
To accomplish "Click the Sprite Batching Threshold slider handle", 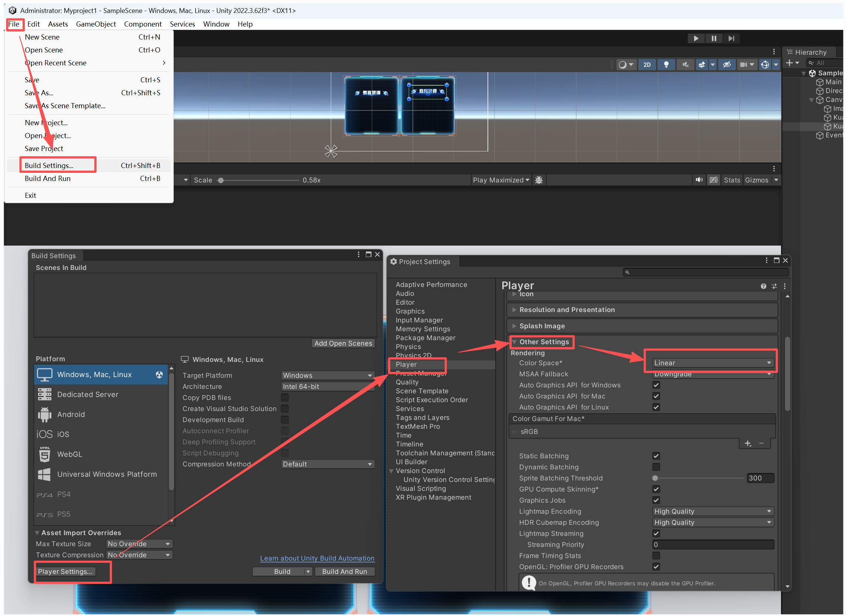I will tap(655, 478).
